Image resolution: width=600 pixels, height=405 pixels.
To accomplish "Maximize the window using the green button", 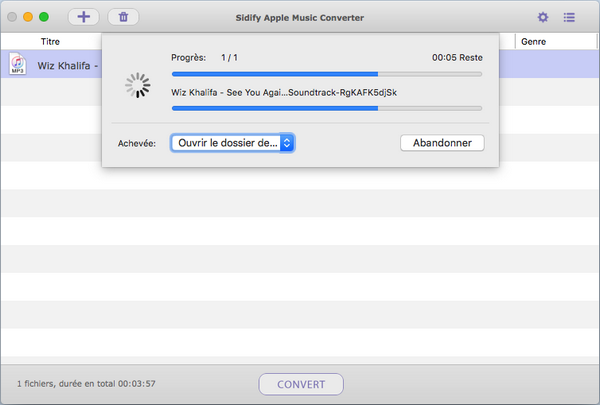I will 44,17.
